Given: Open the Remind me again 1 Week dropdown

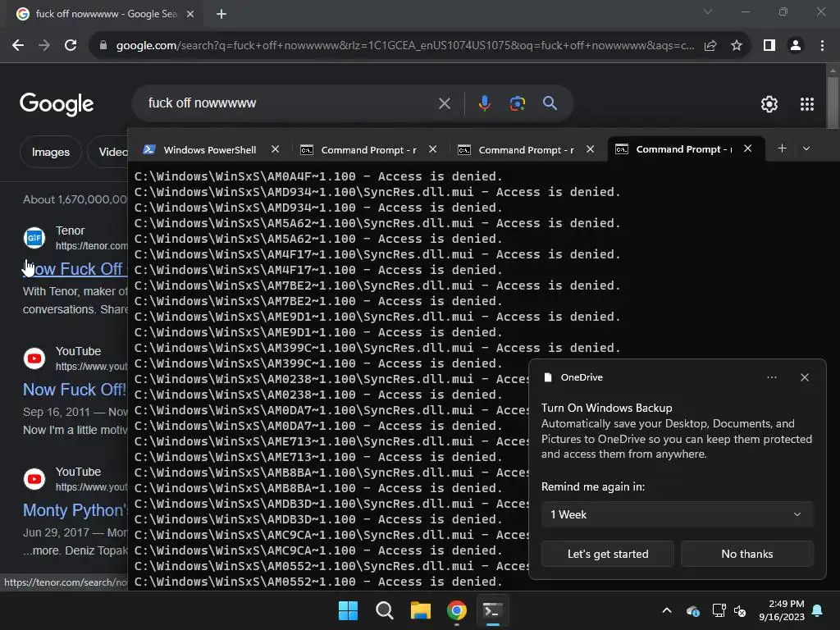Looking at the screenshot, I should [x=677, y=514].
